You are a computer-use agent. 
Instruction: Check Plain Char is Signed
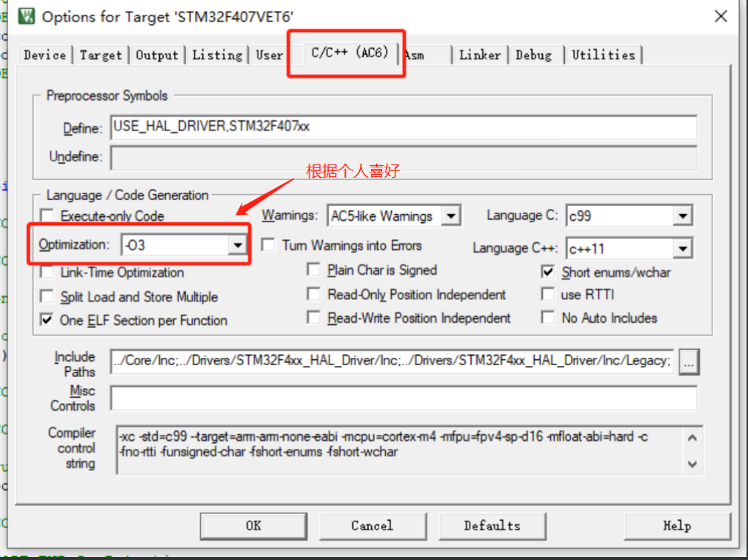(314, 270)
